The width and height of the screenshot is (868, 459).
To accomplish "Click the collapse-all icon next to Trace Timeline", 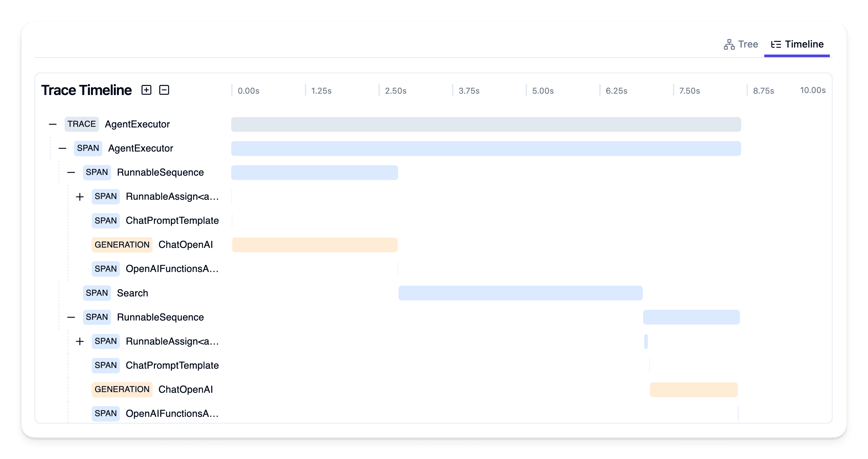I will tap(164, 90).
